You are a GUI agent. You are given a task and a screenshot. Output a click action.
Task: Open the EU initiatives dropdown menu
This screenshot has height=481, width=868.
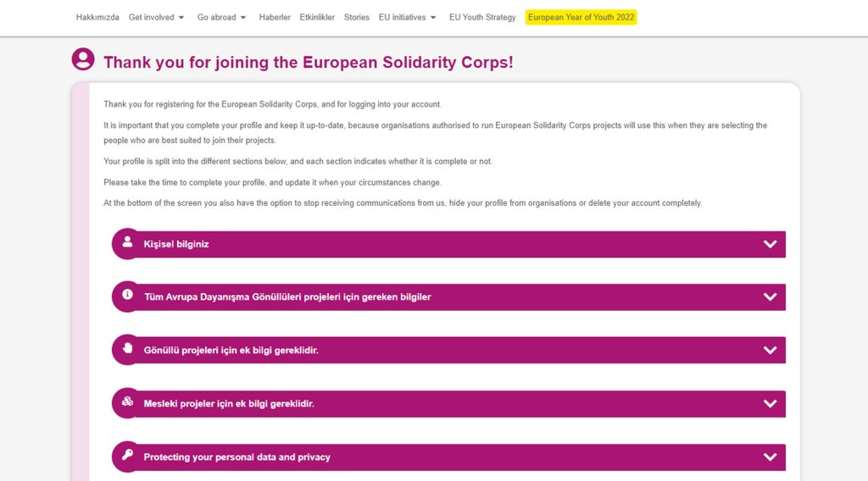coord(408,17)
